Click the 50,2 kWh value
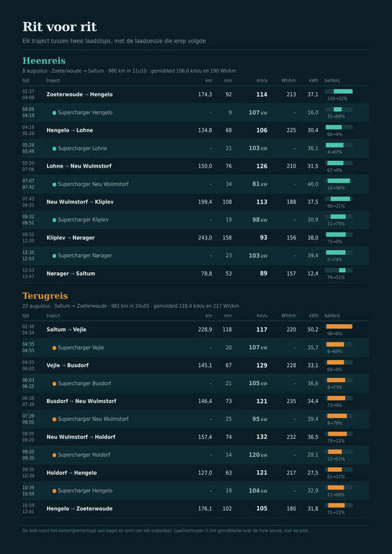392x554 pixels. coord(313,330)
